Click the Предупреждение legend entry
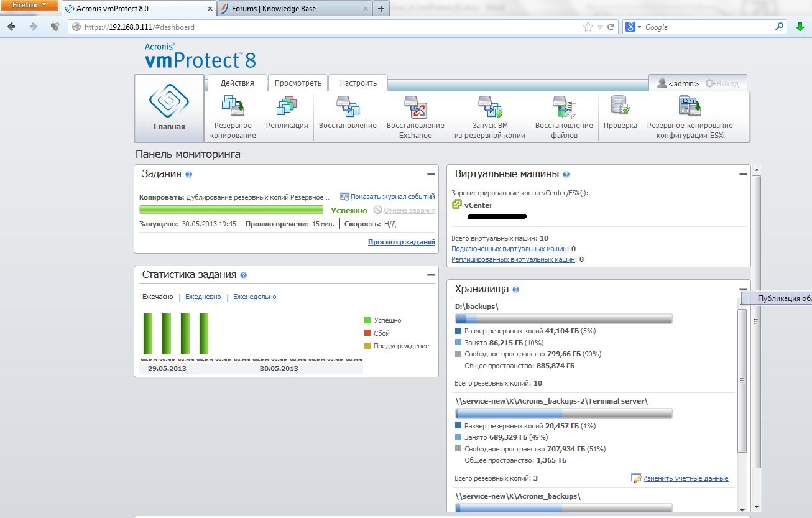The image size is (812, 518). coord(397,346)
